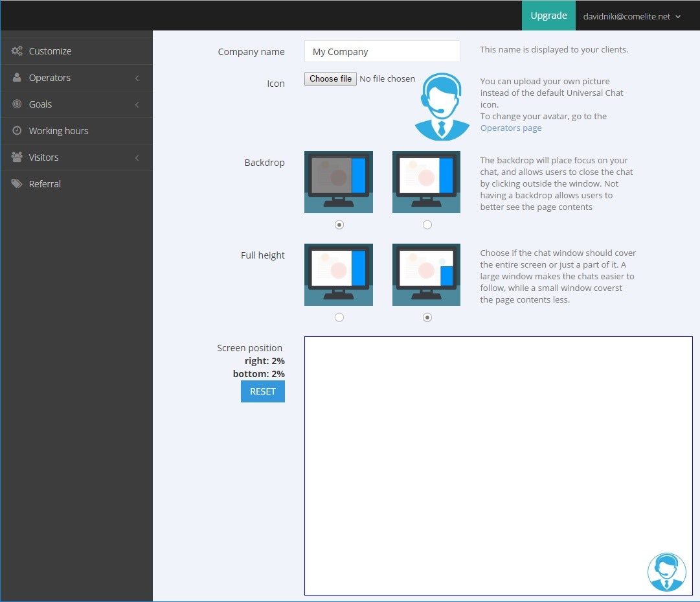This screenshot has height=602, width=700.
Task: Click the Customize gear icon
Action: (16, 51)
